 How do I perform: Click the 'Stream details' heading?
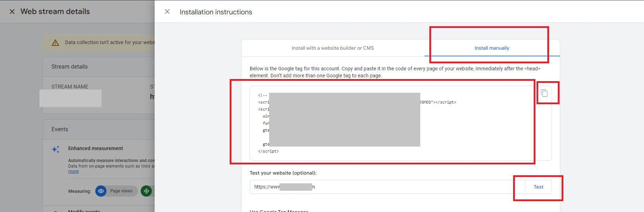(x=69, y=66)
